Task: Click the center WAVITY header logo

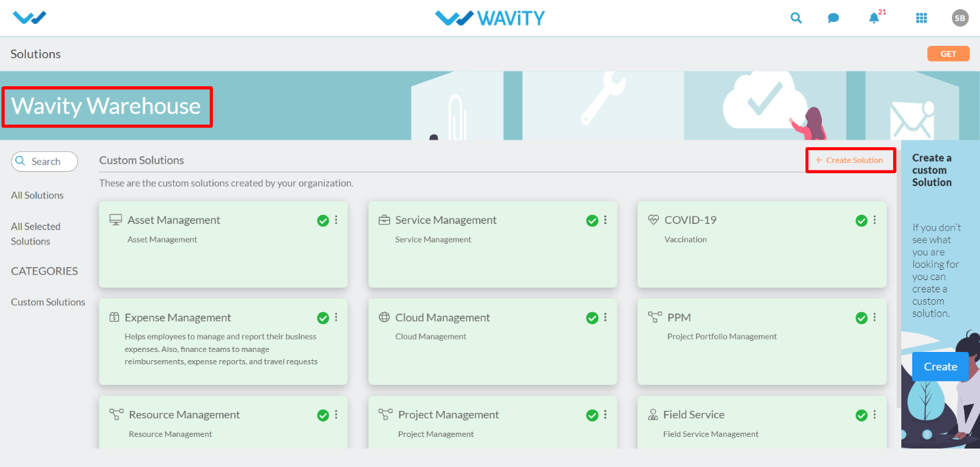Action: point(490,18)
